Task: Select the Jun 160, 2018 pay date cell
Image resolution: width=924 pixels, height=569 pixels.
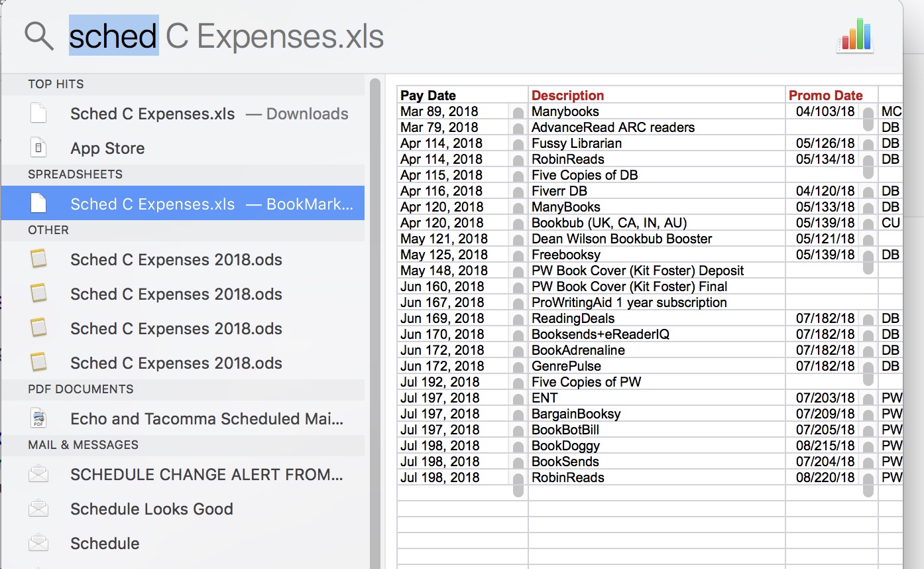Action: [463, 286]
